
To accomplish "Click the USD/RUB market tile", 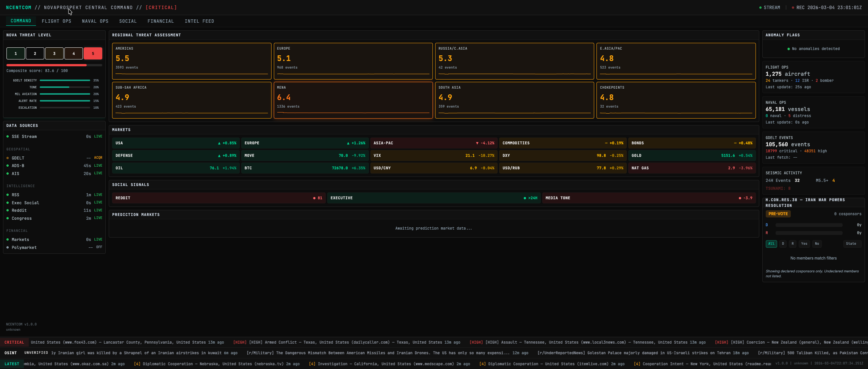I will coord(563,168).
